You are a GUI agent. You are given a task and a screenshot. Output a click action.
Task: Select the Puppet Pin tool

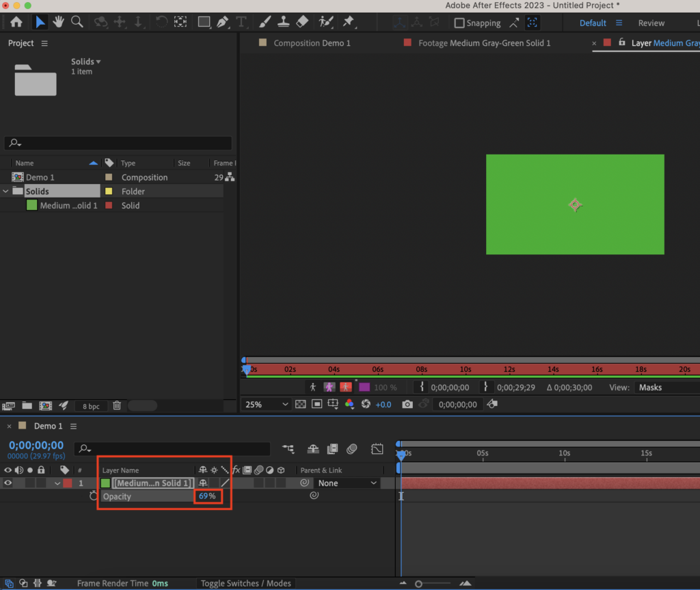pyautogui.click(x=347, y=22)
